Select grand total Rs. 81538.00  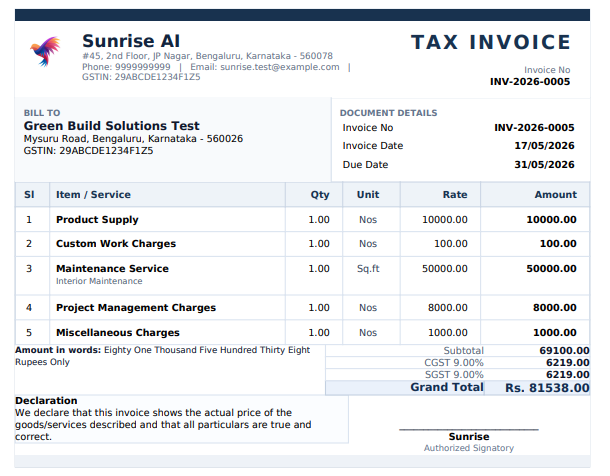point(547,388)
